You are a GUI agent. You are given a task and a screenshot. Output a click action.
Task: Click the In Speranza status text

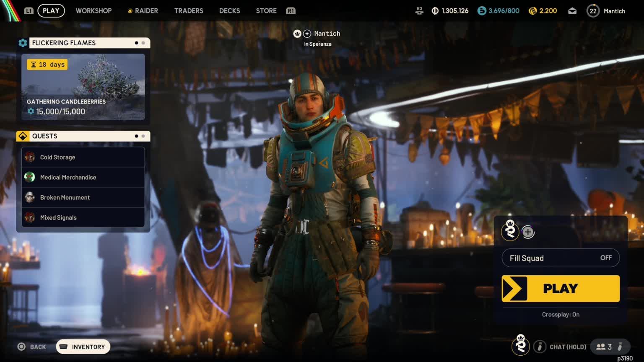(318, 44)
